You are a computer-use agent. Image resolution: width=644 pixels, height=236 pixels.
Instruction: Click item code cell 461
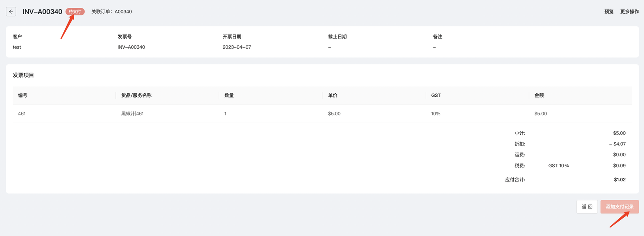click(22, 114)
